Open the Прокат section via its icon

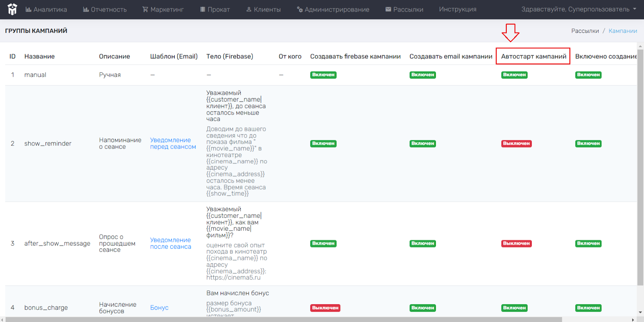tap(203, 9)
